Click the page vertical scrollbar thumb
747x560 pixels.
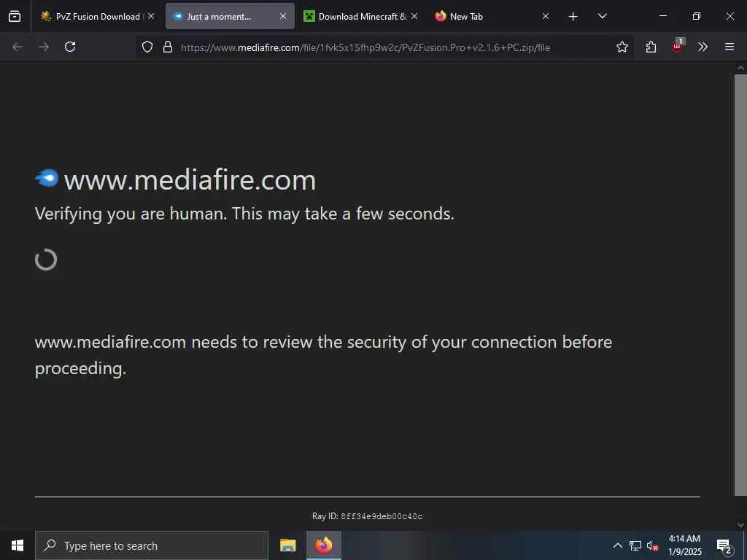click(x=740, y=285)
